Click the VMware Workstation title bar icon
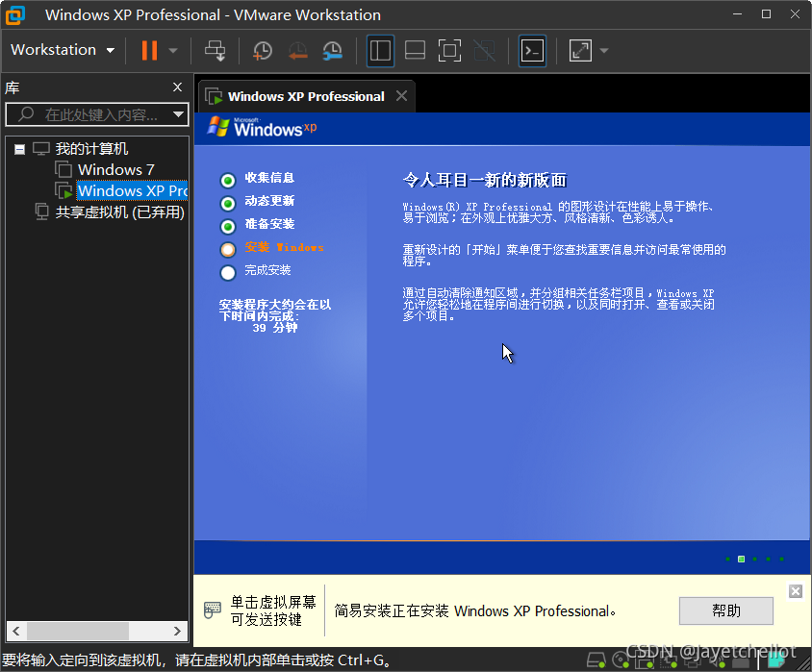This screenshot has height=672, width=812. (15, 15)
